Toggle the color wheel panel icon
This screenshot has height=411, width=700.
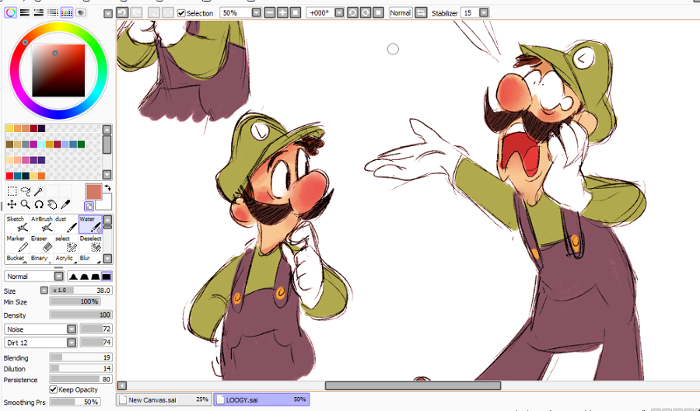[x=11, y=12]
